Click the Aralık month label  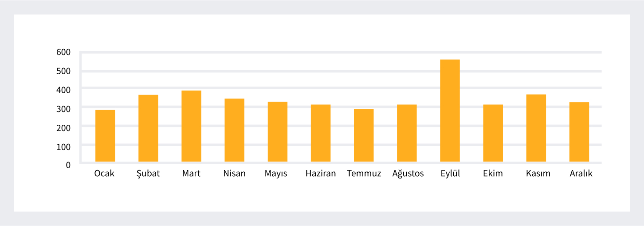(581, 174)
